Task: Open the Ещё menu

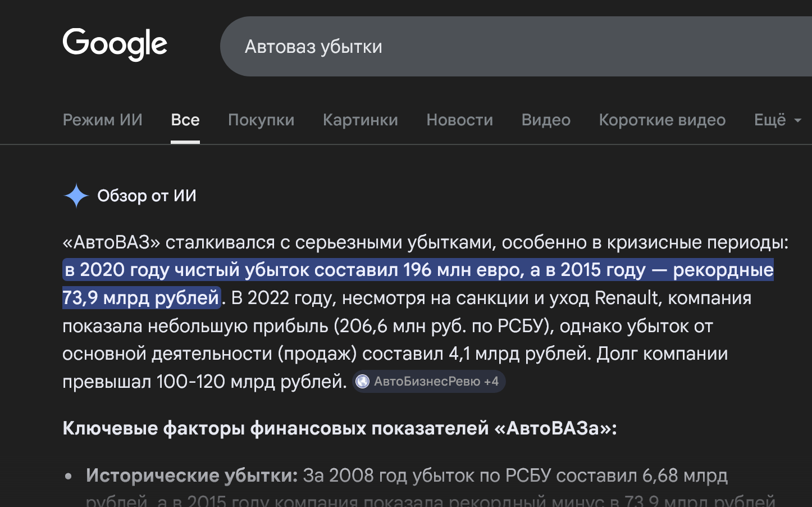Action: point(777,120)
